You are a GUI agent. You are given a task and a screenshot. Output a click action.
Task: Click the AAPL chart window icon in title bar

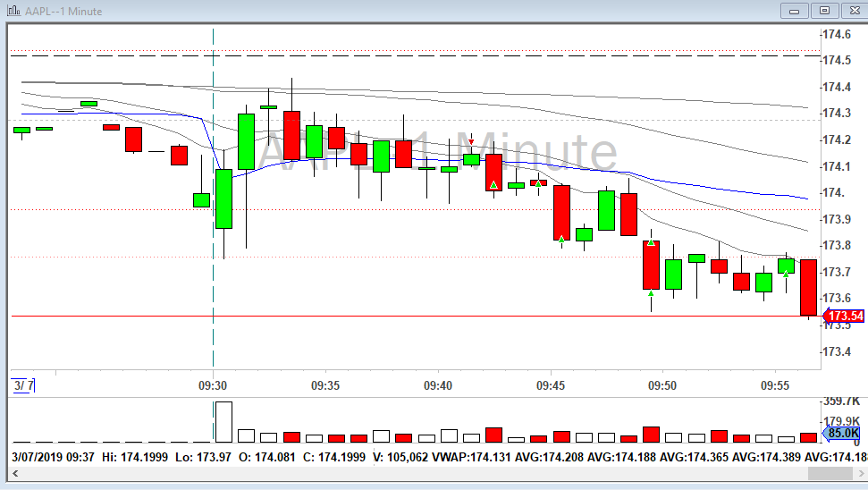click(11, 11)
